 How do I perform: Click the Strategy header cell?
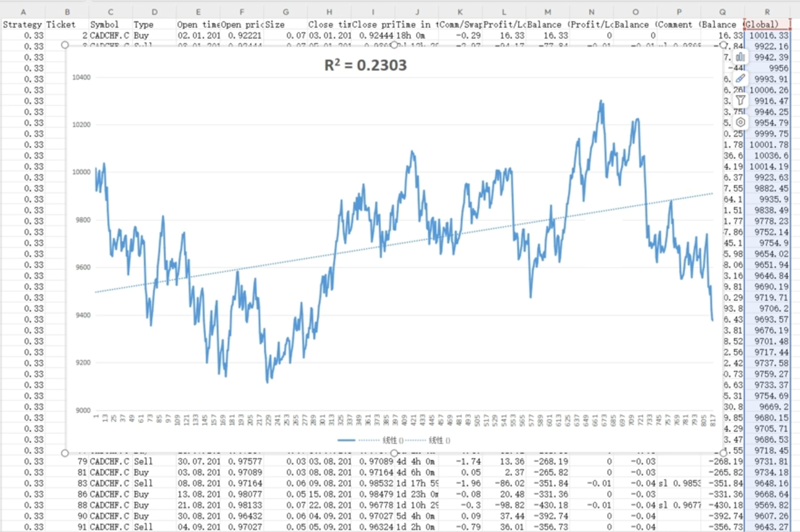pyautogui.click(x=23, y=25)
